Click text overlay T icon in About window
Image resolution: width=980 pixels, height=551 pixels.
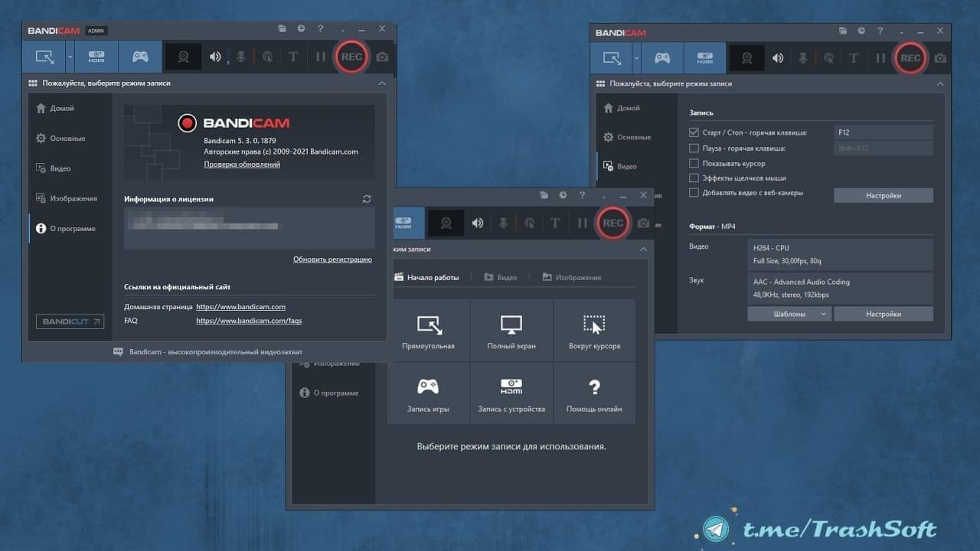[293, 57]
